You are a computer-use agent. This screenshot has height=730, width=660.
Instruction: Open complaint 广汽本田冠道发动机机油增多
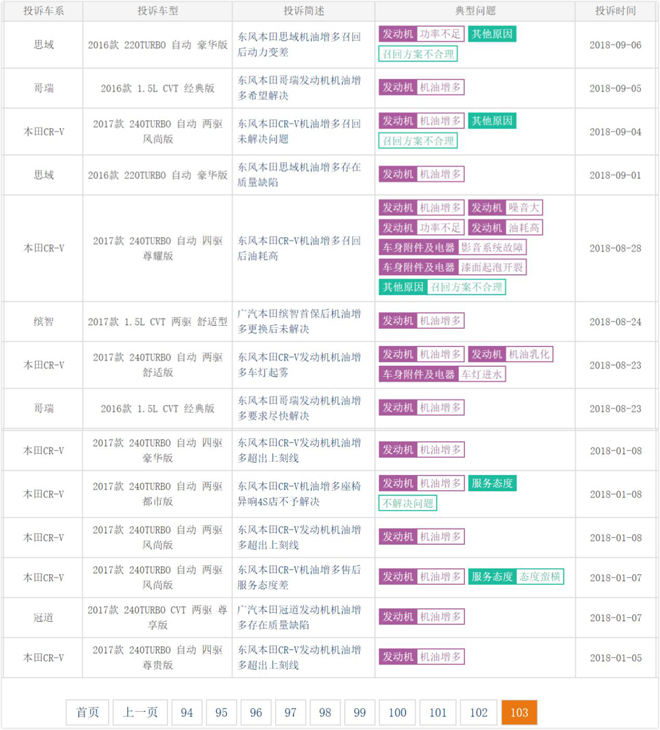pos(299,617)
